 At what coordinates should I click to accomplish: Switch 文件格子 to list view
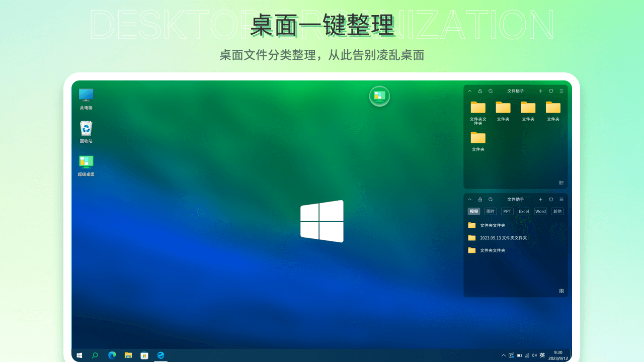click(x=561, y=183)
